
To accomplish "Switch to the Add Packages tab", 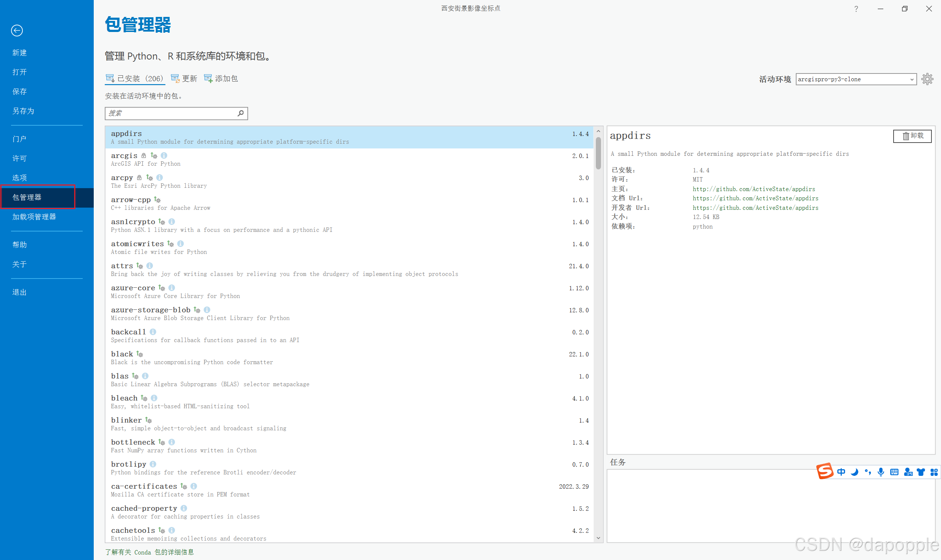I will pos(221,79).
